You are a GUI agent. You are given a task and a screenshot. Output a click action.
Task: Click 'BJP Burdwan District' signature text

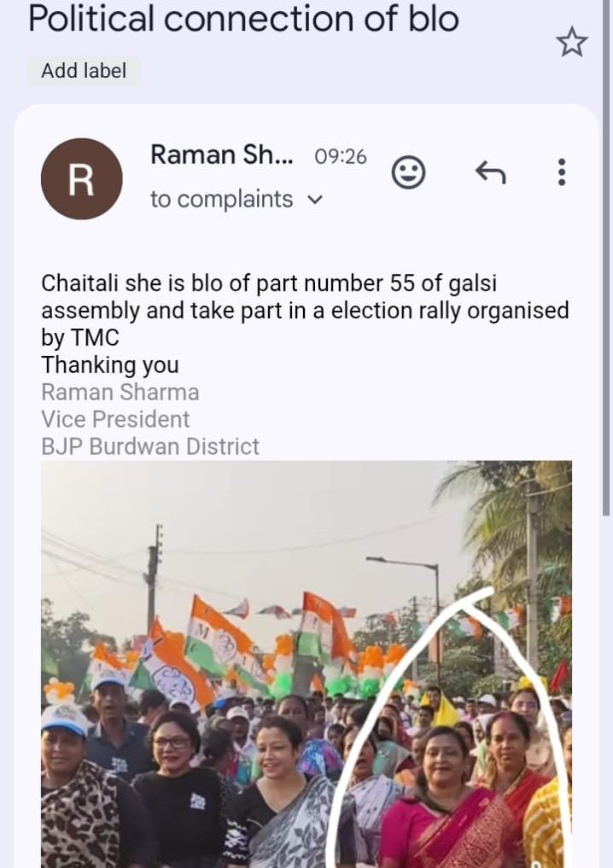point(150,446)
